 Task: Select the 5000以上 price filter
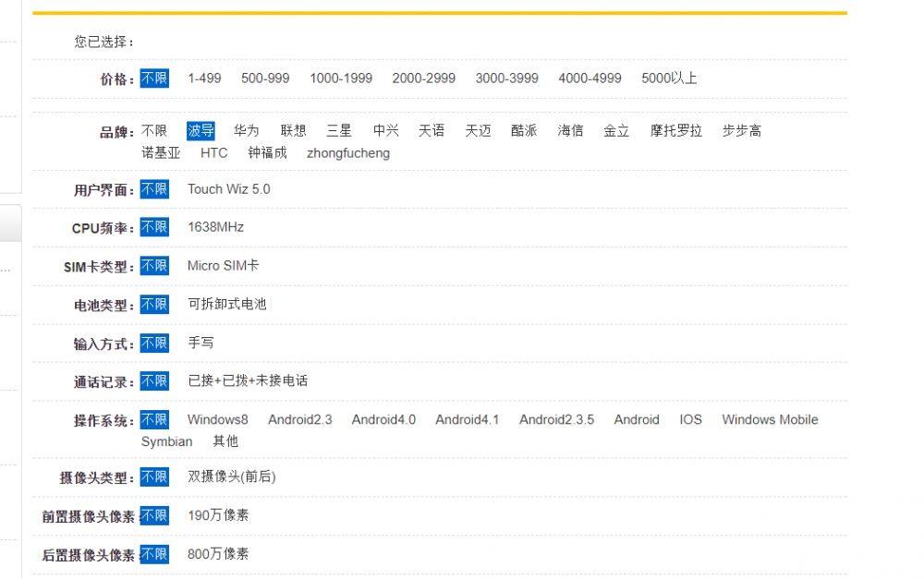tap(667, 78)
